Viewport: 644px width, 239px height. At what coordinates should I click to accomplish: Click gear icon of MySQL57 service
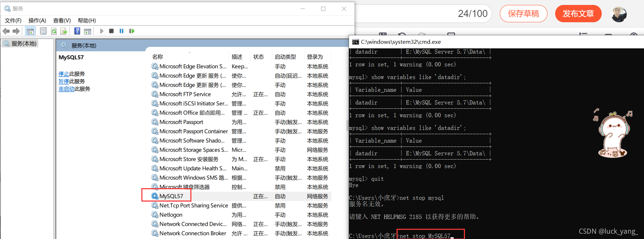coord(155,196)
